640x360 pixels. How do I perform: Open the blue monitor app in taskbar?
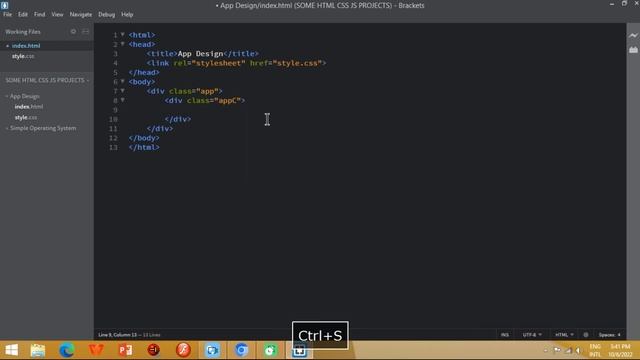[212, 350]
